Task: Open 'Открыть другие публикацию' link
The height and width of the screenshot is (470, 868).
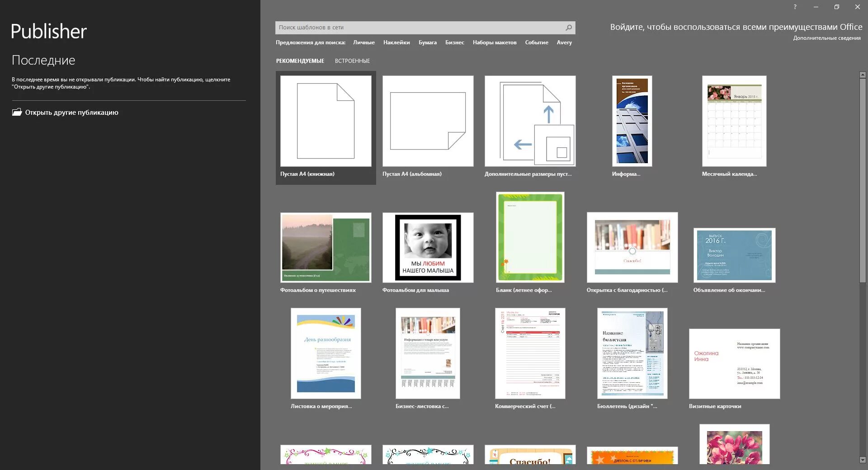Action: coord(71,113)
